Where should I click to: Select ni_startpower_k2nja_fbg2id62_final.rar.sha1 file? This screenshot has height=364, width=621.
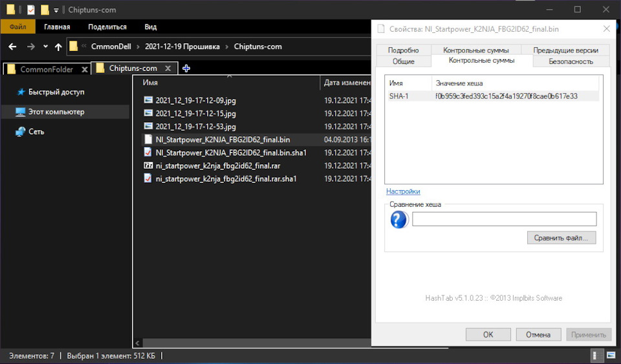pos(226,179)
